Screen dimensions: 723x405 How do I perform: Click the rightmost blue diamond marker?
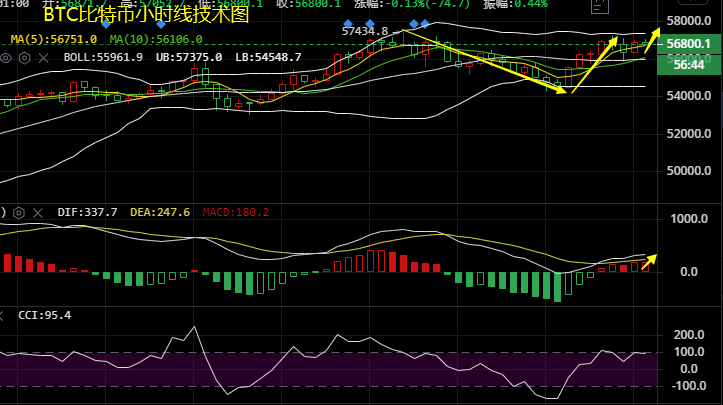point(427,23)
